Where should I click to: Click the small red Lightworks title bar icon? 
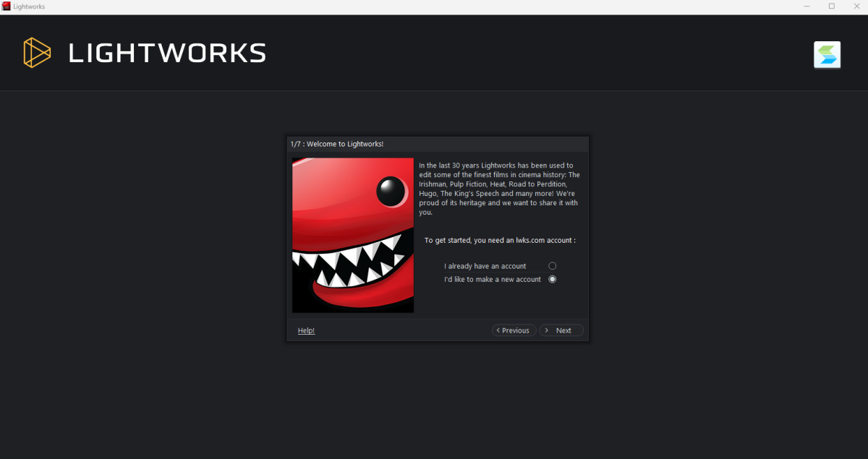coord(7,7)
